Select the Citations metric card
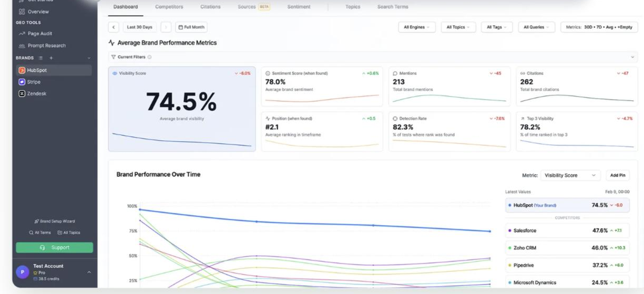The image size is (644, 294). click(577, 86)
